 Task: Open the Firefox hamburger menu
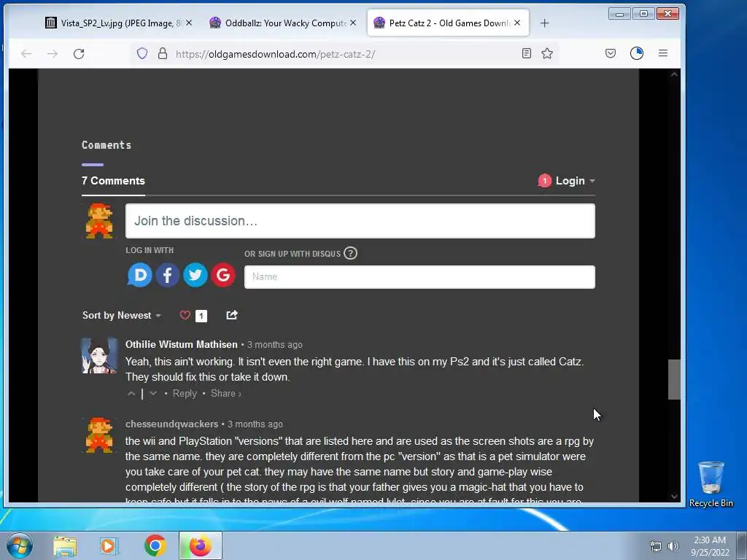pyautogui.click(x=663, y=53)
